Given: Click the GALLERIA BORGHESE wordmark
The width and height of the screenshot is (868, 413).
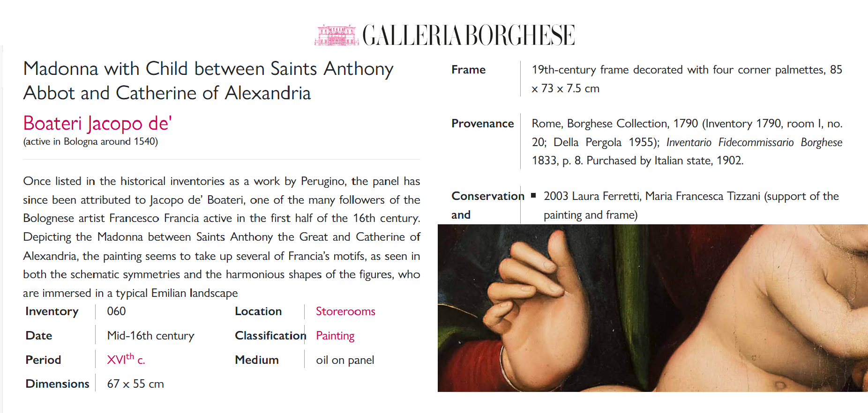Looking at the screenshot, I should pos(468,36).
